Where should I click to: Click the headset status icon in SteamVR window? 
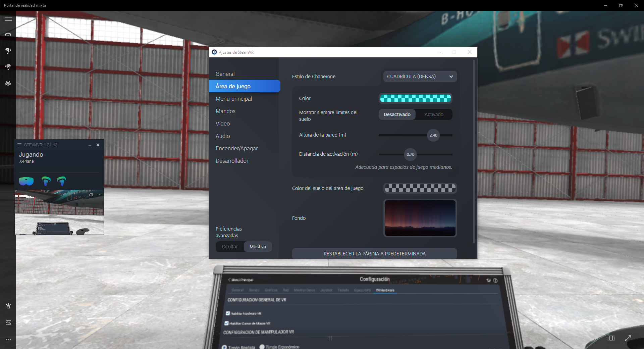point(26,181)
